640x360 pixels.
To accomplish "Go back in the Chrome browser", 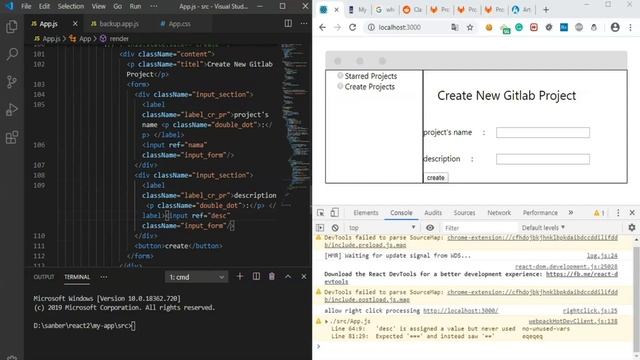I will point(322,27).
